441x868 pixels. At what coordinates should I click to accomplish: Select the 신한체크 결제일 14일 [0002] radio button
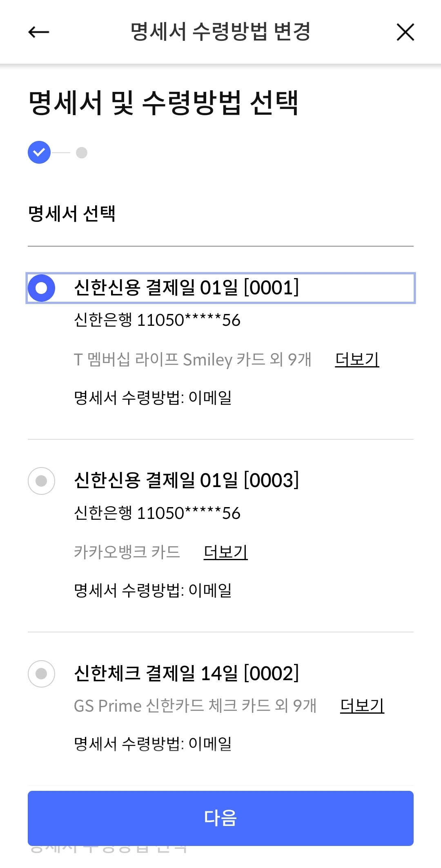point(41,673)
